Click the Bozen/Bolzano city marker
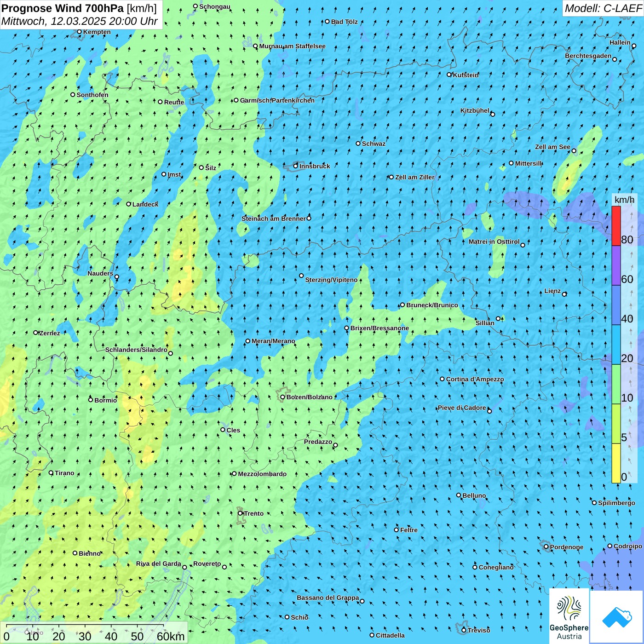 [282, 397]
